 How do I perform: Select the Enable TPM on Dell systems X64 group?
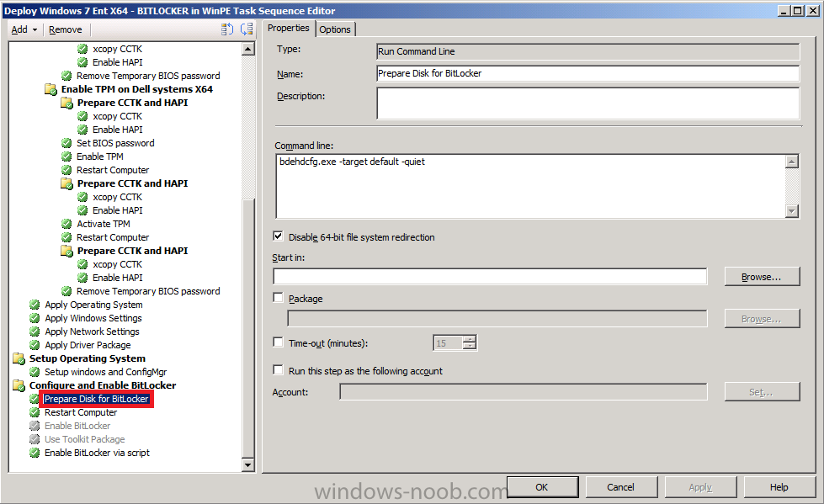coord(137,89)
